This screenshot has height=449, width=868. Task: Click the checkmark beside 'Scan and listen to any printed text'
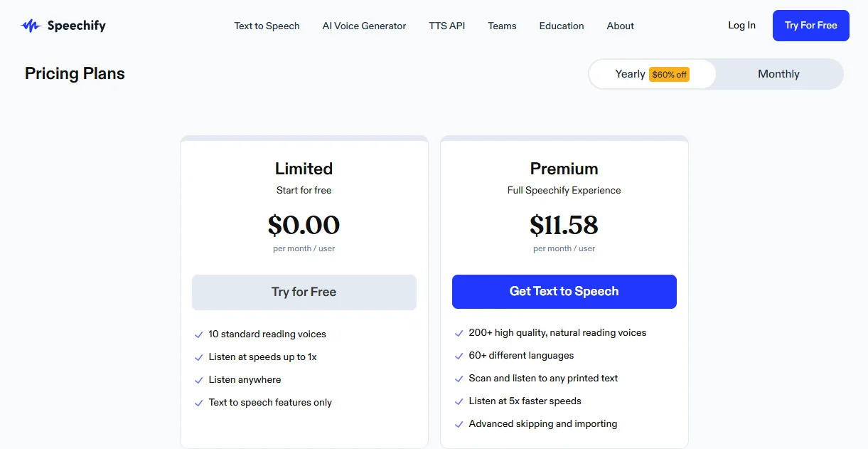click(x=459, y=378)
